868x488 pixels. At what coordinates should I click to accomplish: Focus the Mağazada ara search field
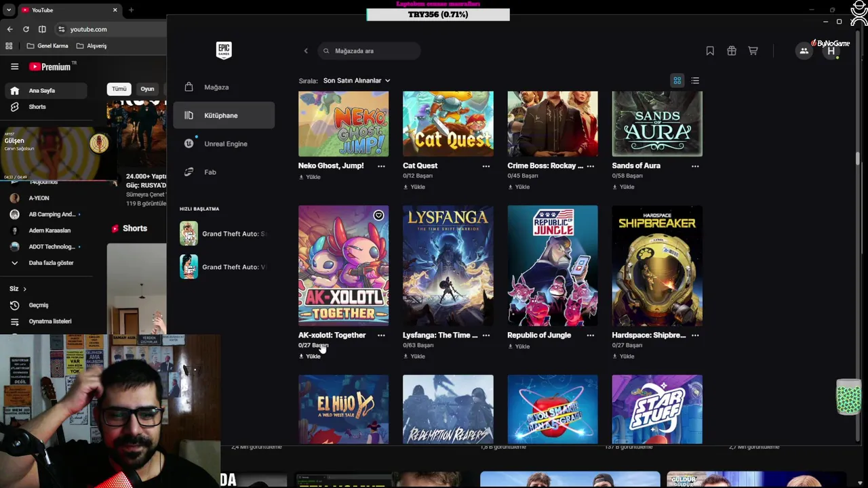pos(369,51)
